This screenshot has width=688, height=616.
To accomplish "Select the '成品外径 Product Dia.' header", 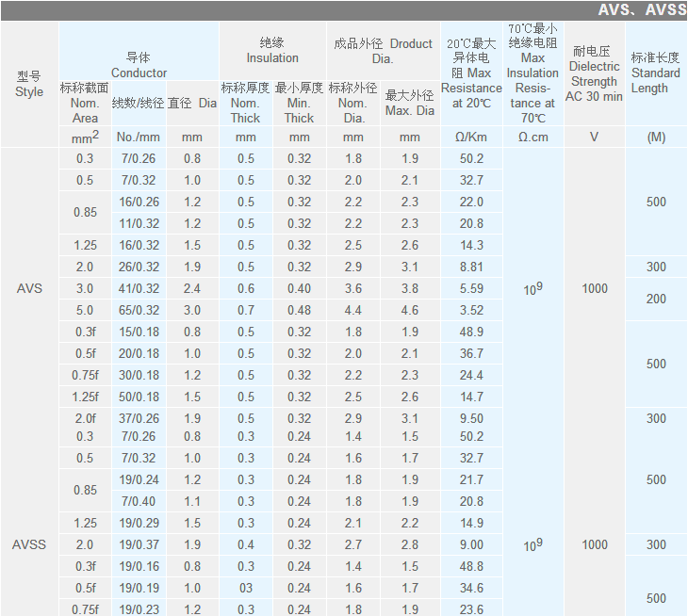I will tap(383, 51).
